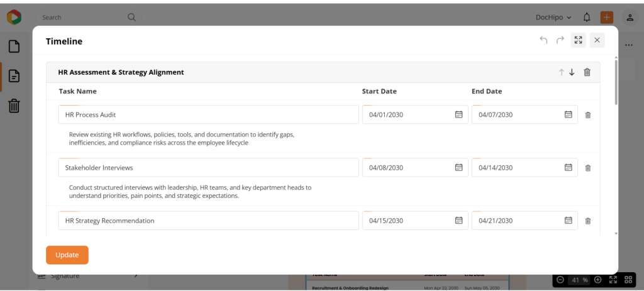Open calendar for HR Strategy Recommendation start date
Viewport: 644px width, 291px height.
tap(458, 221)
